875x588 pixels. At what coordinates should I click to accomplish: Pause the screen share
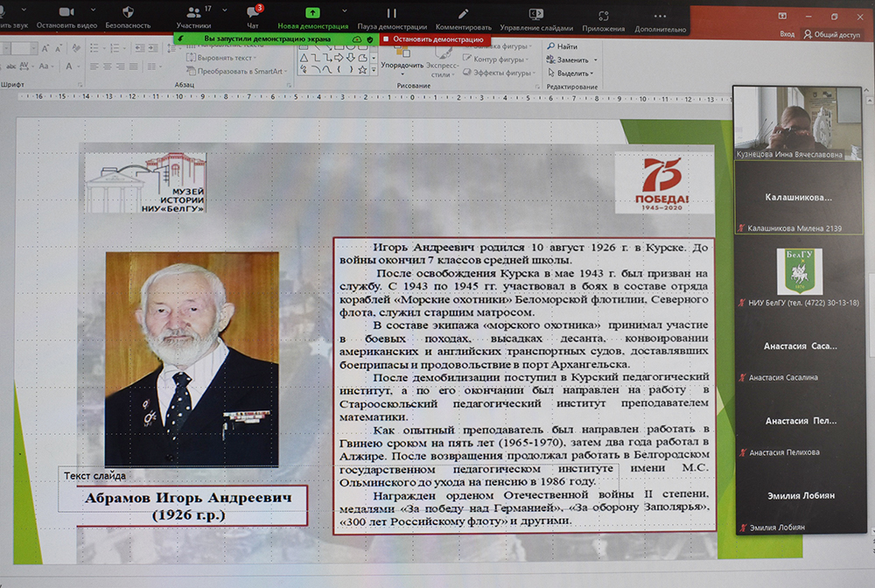click(391, 13)
